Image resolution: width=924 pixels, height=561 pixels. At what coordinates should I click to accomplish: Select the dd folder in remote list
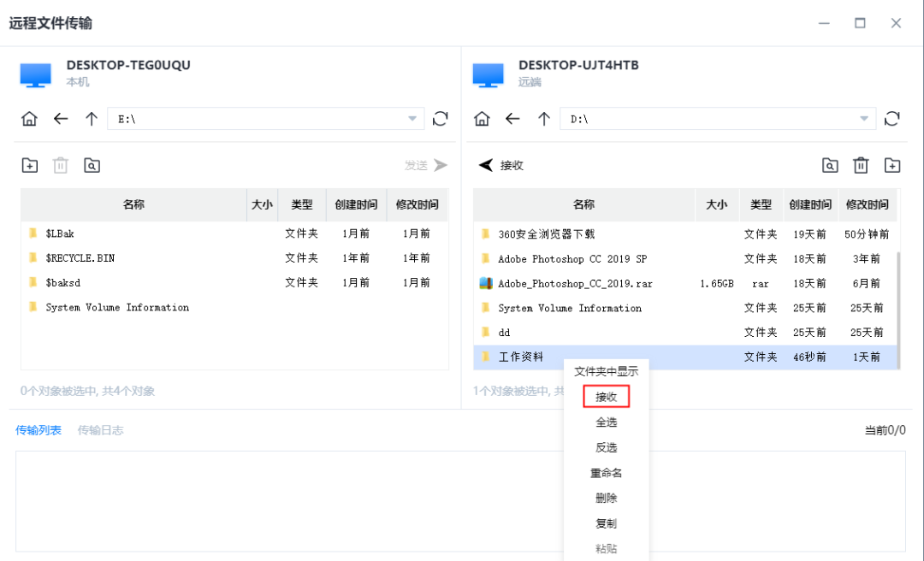(684, 333)
